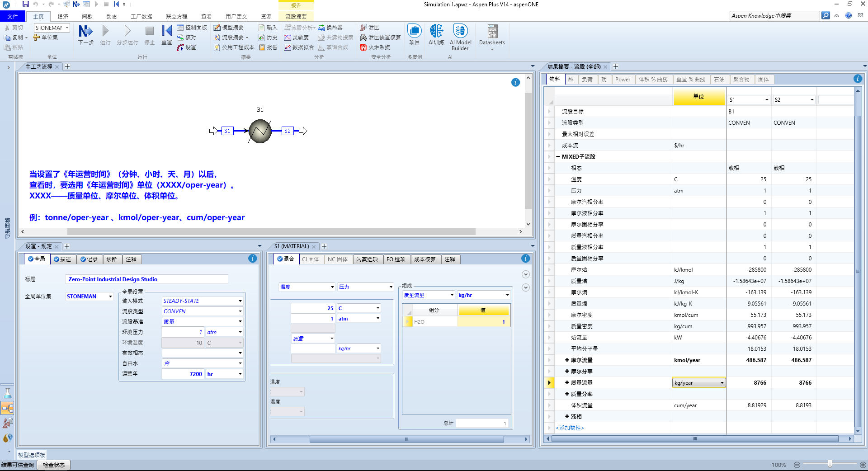
Task: Select the Flash Options (闪蒸选项) stream tab
Action: (367, 259)
